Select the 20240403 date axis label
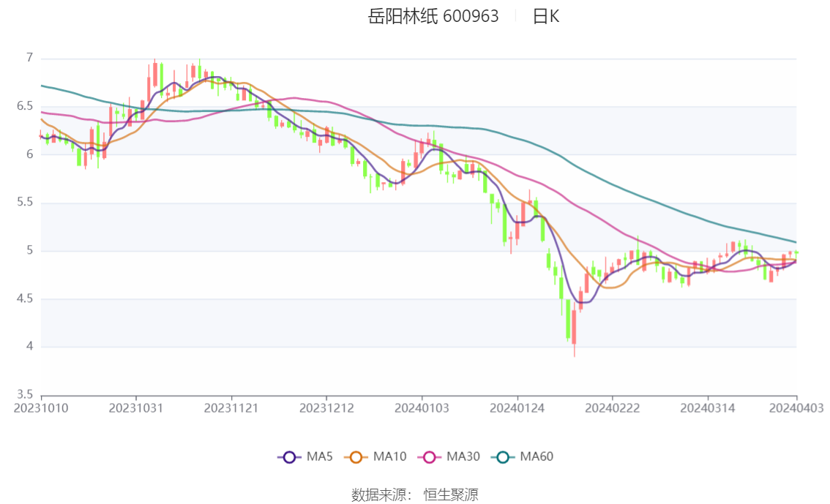Image resolution: width=830 pixels, height=504 pixels. pos(796,409)
